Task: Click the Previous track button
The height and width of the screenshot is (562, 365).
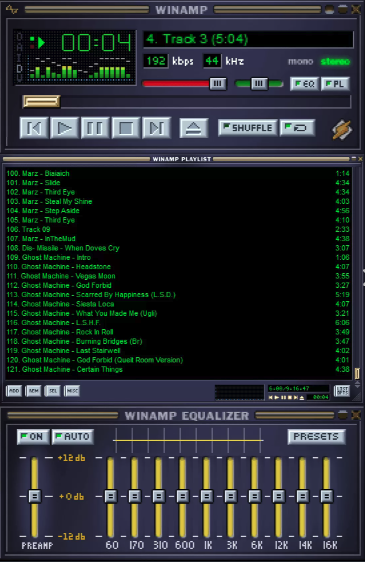Action: pyautogui.click(x=34, y=128)
